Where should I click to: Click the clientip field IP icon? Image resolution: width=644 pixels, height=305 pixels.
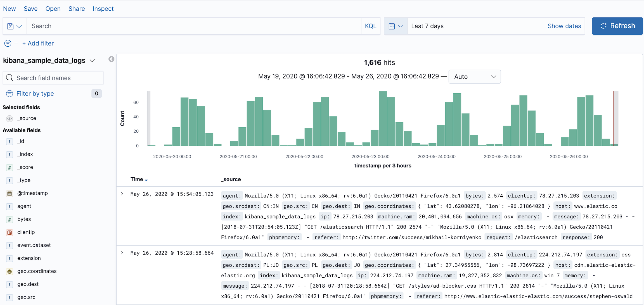pyautogui.click(x=10, y=232)
